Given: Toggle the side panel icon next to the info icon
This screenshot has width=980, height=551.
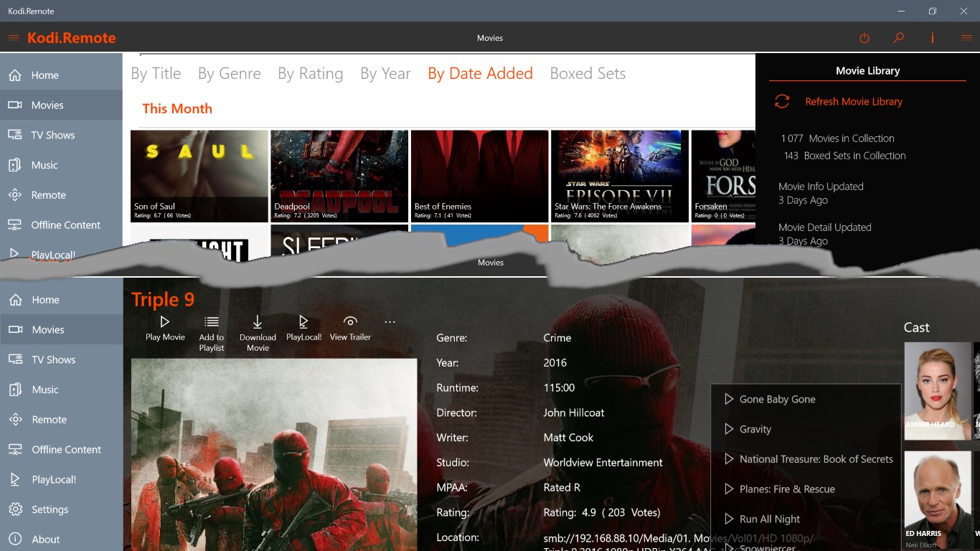Looking at the screenshot, I should point(966,38).
